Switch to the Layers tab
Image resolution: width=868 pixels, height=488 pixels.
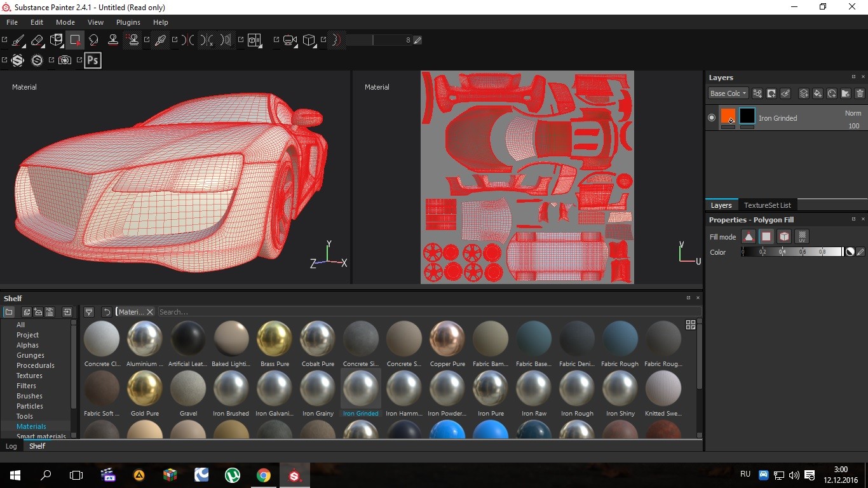(721, 205)
